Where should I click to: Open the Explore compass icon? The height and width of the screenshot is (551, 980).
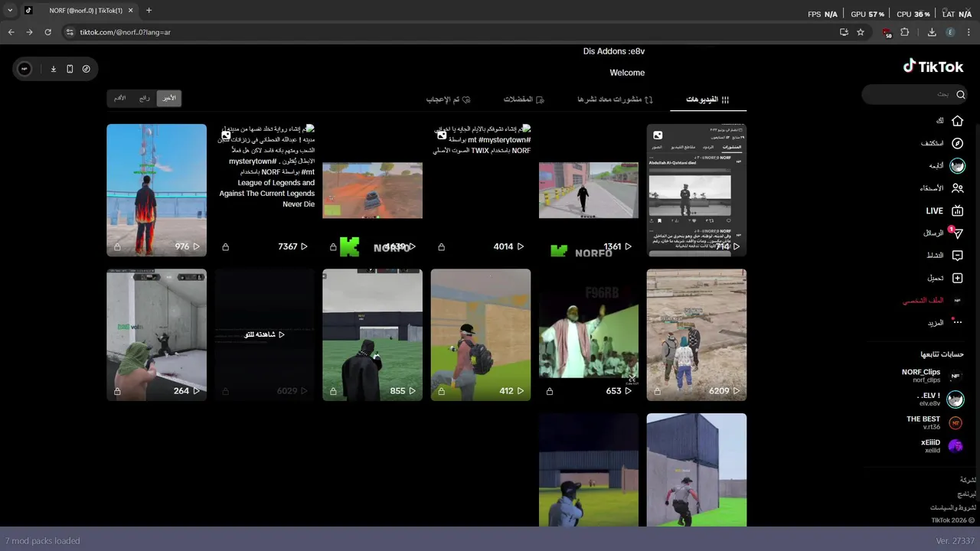[957, 143]
